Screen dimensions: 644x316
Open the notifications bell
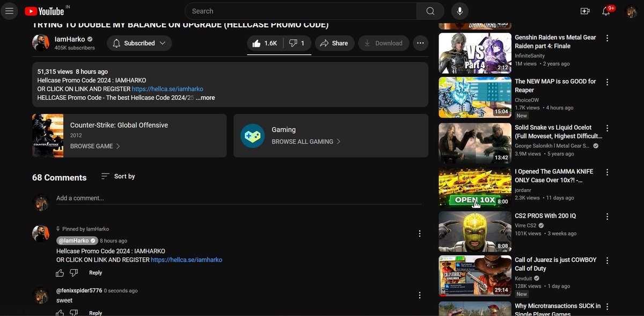[x=606, y=11]
